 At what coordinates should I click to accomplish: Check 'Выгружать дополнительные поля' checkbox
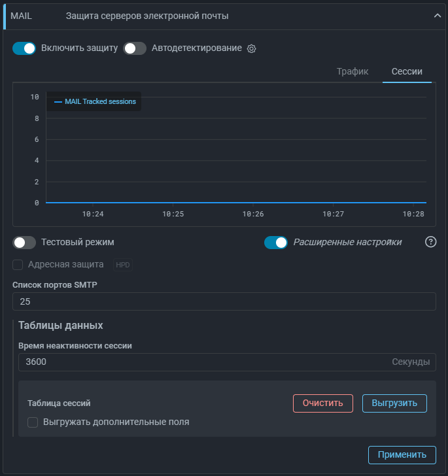point(33,422)
